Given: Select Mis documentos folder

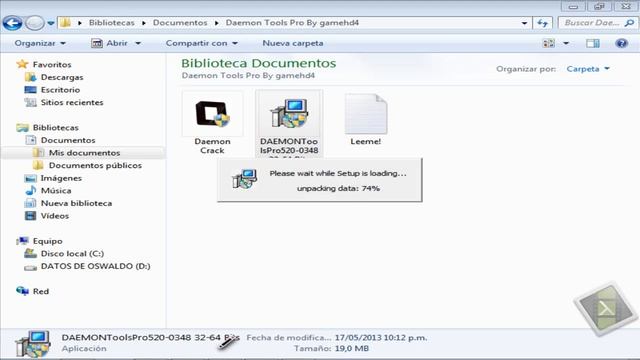Looking at the screenshot, I should pos(84,153).
